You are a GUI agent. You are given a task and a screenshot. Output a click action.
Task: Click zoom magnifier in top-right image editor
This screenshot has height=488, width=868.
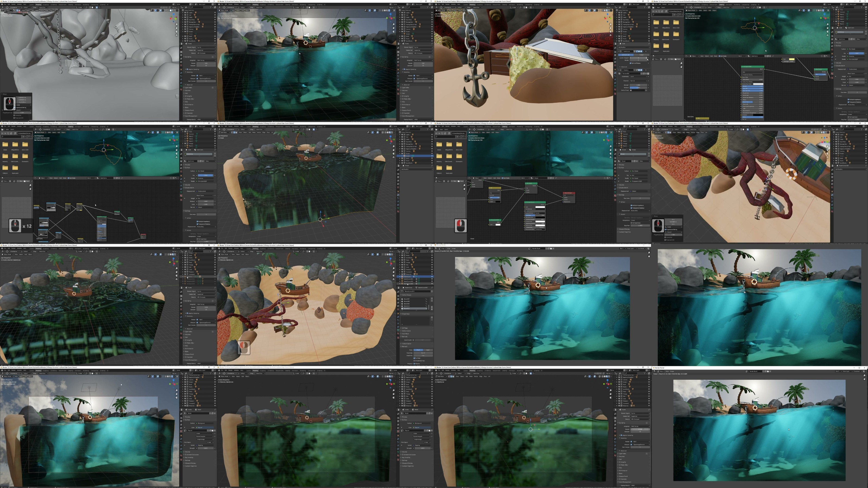coord(681,63)
